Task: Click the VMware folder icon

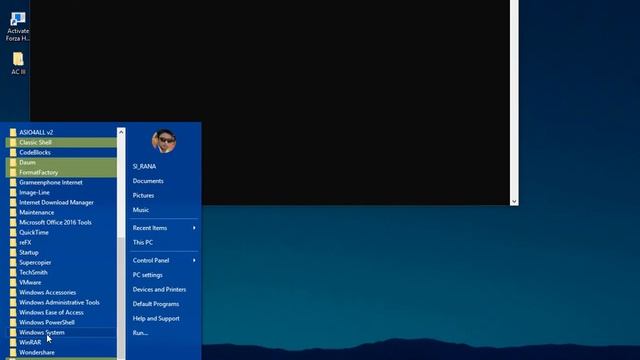Action: point(13,282)
